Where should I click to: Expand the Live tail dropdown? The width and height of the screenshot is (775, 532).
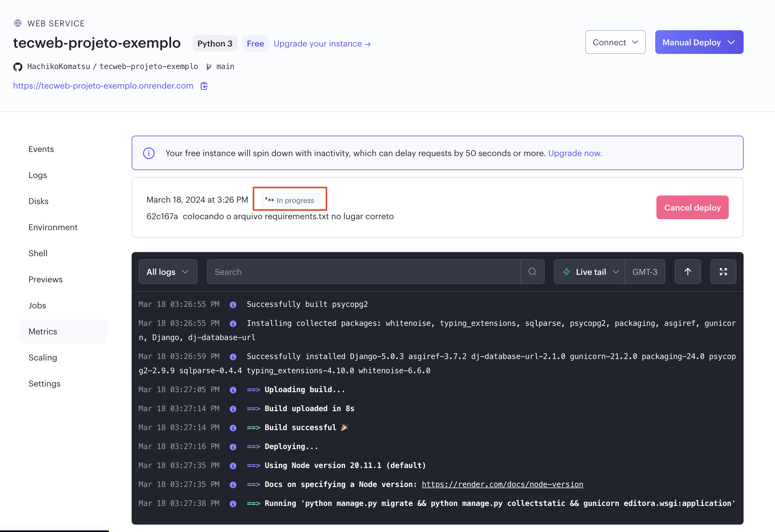[x=615, y=272]
